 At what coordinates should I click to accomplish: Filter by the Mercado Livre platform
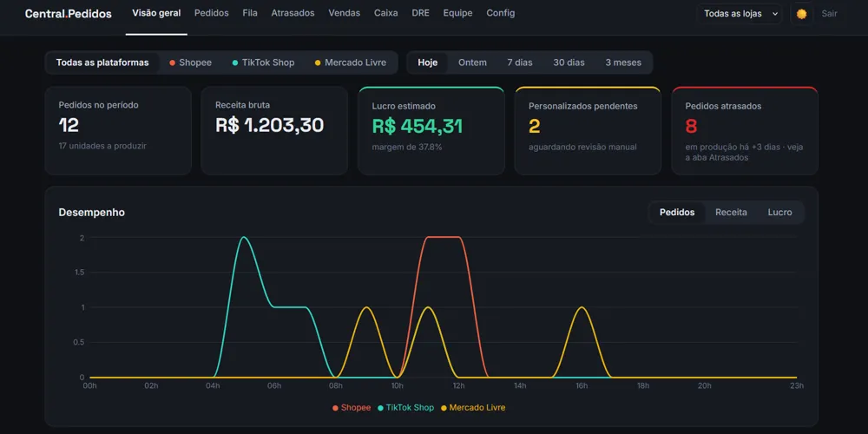pos(351,62)
